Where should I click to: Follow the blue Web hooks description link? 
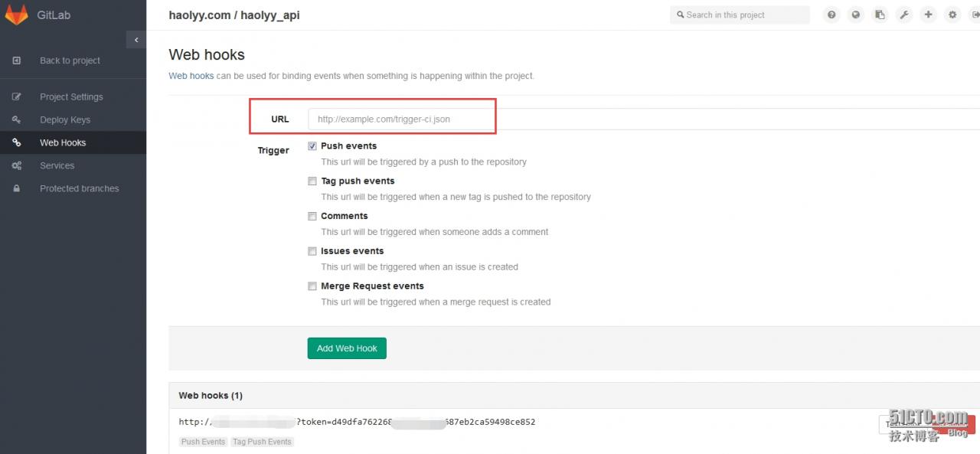click(191, 76)
